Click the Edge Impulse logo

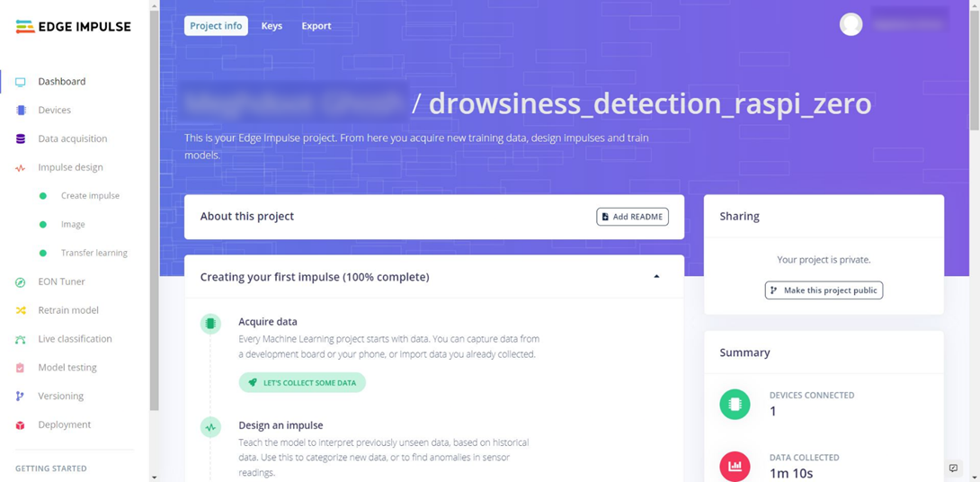tap(73, 26)
